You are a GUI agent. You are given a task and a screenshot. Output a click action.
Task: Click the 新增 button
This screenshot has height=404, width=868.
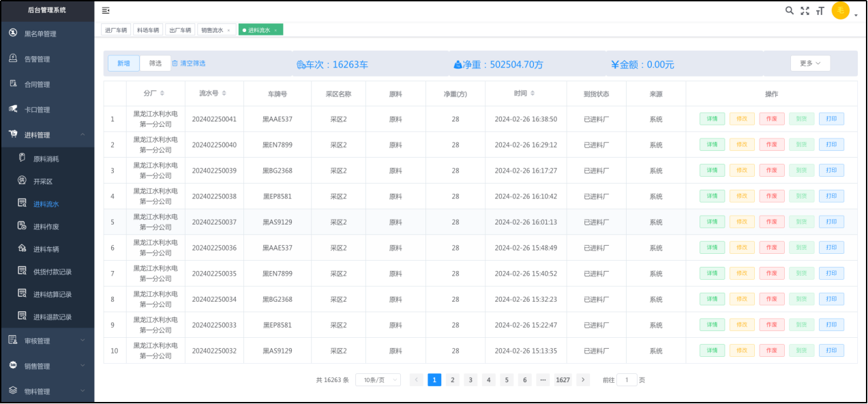[123, 63]
